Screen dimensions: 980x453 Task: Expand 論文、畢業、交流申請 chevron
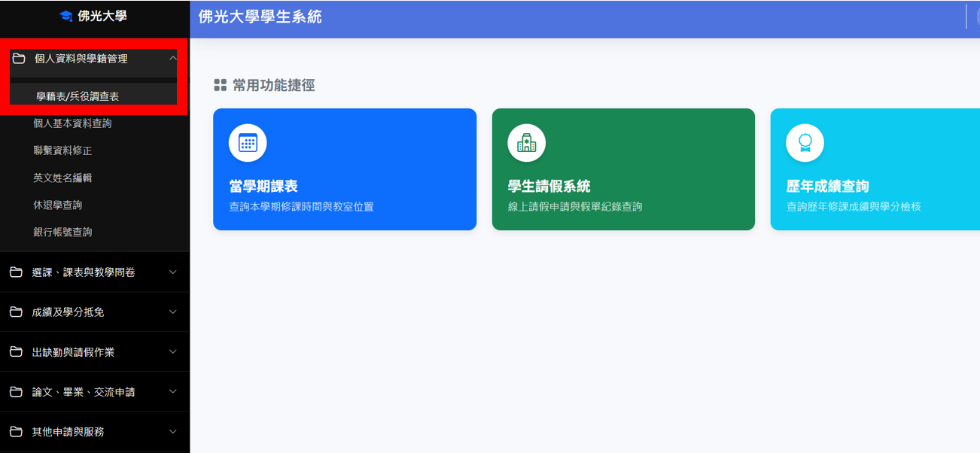point(172,391)
